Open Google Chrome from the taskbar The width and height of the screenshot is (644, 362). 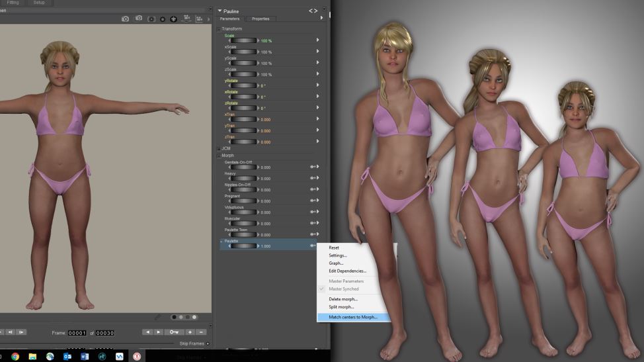[15, 356]
